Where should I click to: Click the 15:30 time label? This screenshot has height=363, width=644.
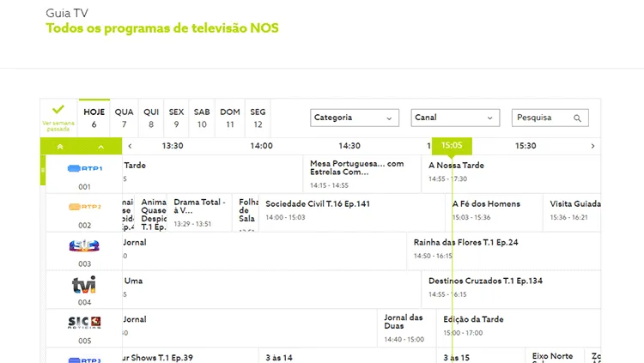click(526, 146)
